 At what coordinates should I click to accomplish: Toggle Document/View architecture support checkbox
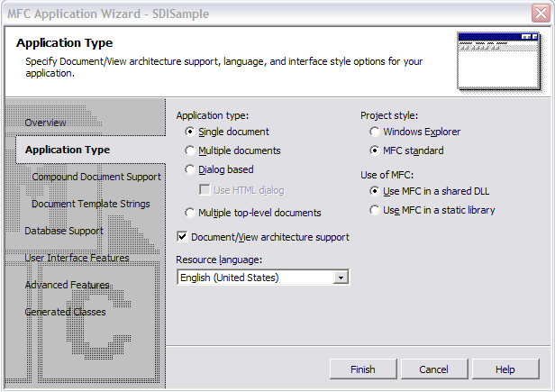pos(182,236)
